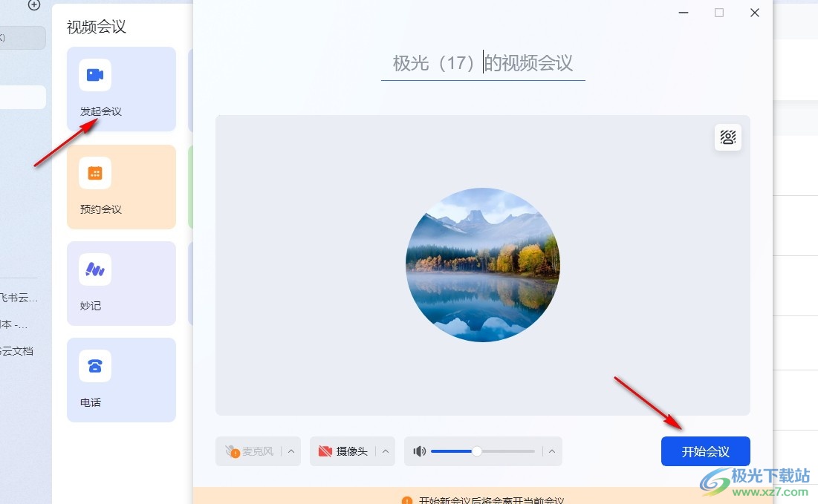Close the meeting preview window
The height and width of the screenshot is (504, 818).
(755, 13)
